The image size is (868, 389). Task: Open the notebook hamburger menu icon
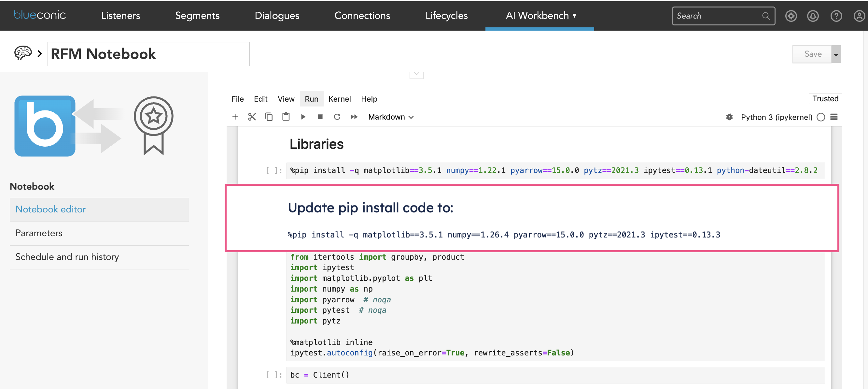(833, 117)
